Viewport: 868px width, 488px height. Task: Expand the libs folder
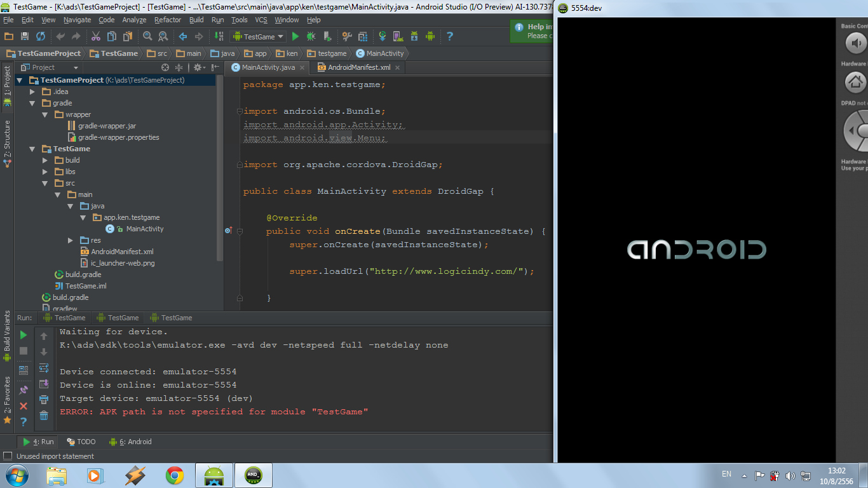45,172
